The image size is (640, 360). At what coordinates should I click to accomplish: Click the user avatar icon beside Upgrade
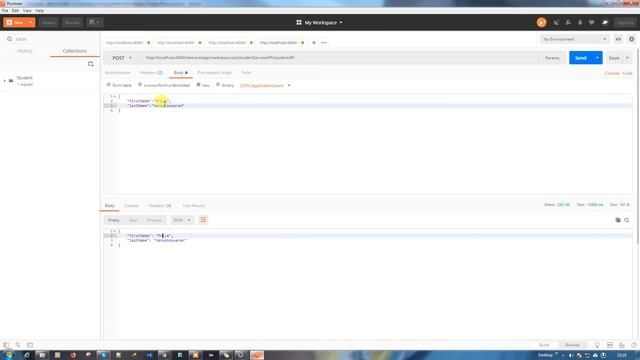tap(605, 23)
